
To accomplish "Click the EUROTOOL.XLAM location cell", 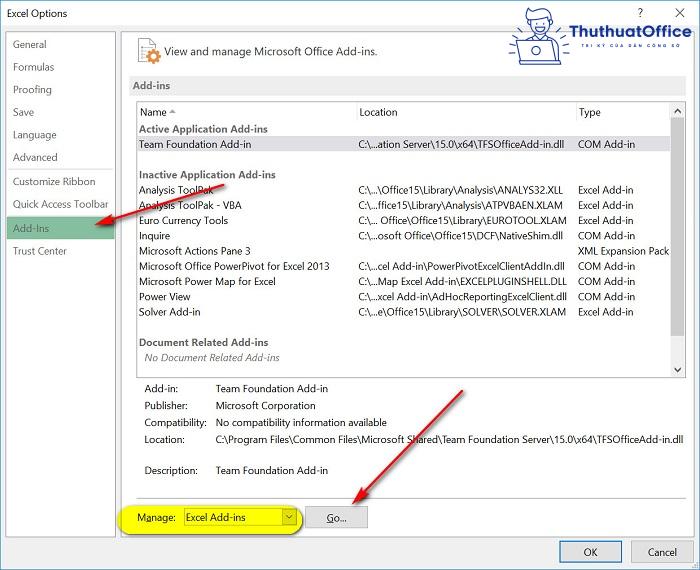I will click(462, 221).
